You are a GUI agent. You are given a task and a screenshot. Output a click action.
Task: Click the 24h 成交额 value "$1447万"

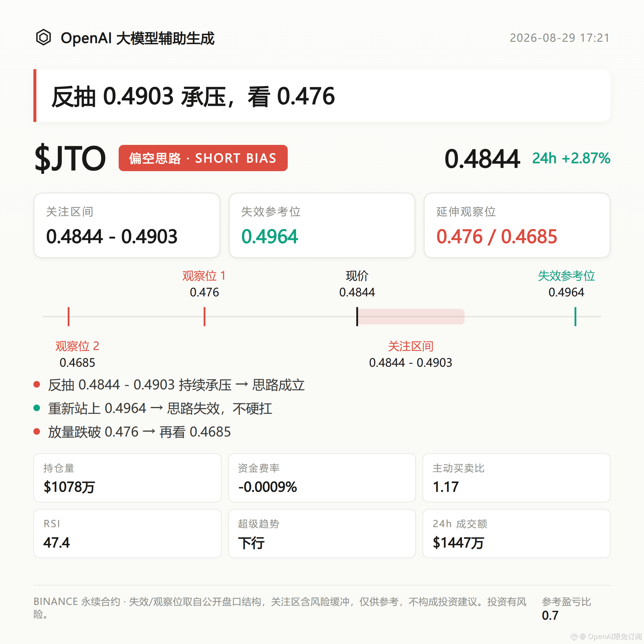click(x=458, y=543)
